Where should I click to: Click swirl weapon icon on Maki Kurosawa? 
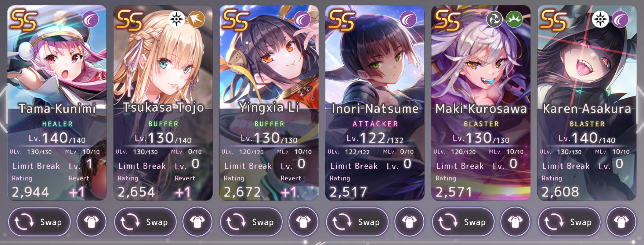495,19
